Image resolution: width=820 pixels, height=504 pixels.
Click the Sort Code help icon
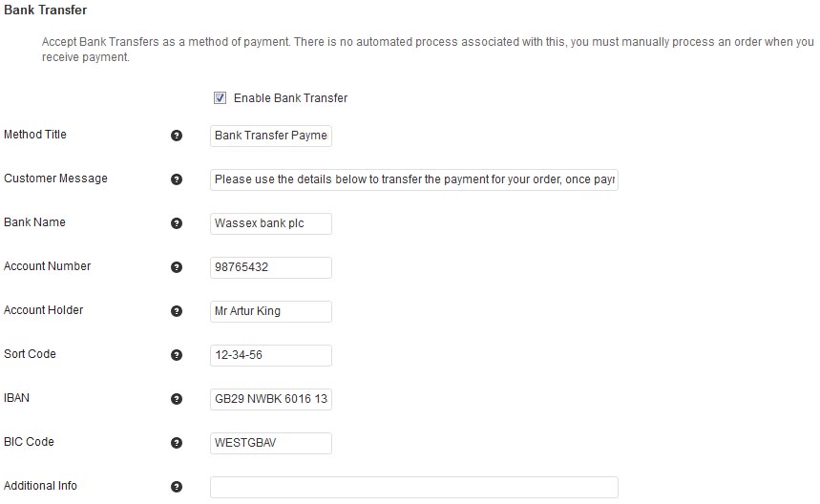pyautogui.click(x=176, y=355)
